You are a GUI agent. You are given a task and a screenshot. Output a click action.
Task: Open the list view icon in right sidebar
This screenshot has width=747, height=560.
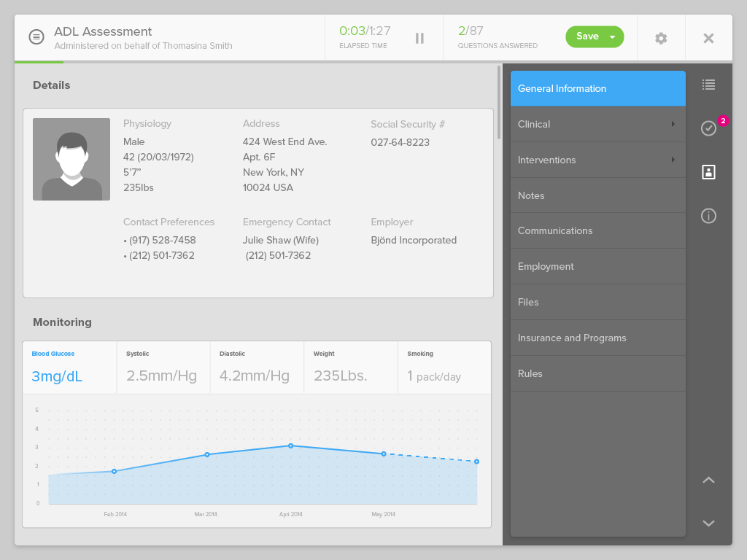click(708, 85)
